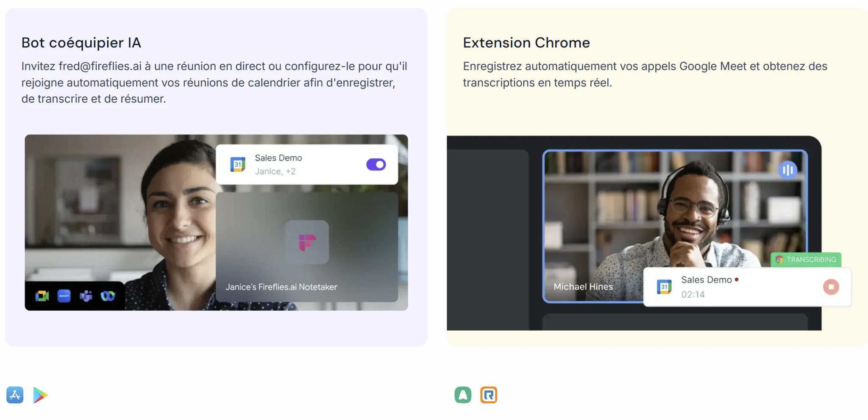
Task: Open the Google Play icon
Action: coord(40,395)
